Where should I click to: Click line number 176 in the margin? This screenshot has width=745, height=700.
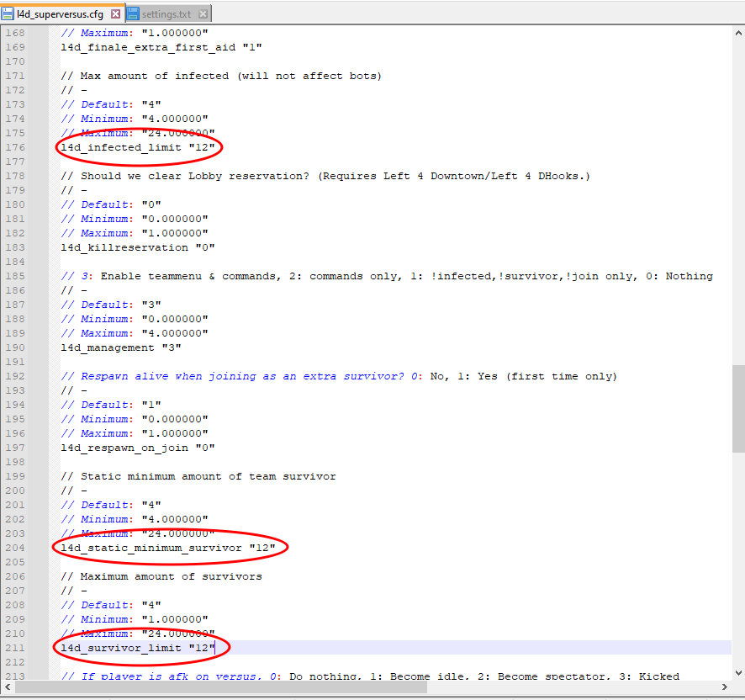tap(15, 147)
